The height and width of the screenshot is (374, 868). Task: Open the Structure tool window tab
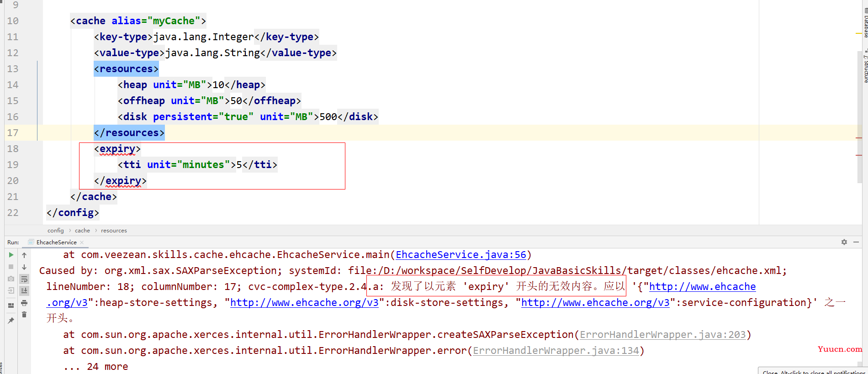click(x=865, y=66)
